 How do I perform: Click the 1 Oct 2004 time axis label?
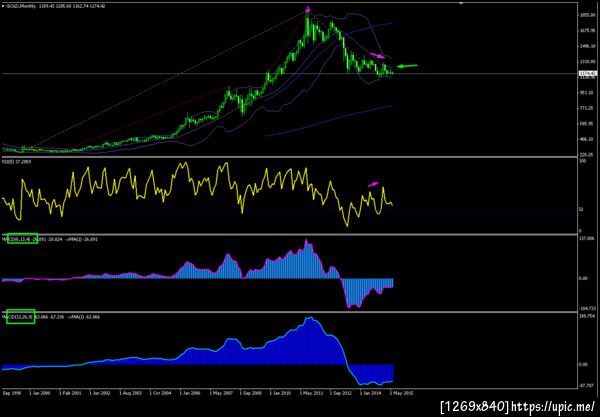tap(161, 393)
